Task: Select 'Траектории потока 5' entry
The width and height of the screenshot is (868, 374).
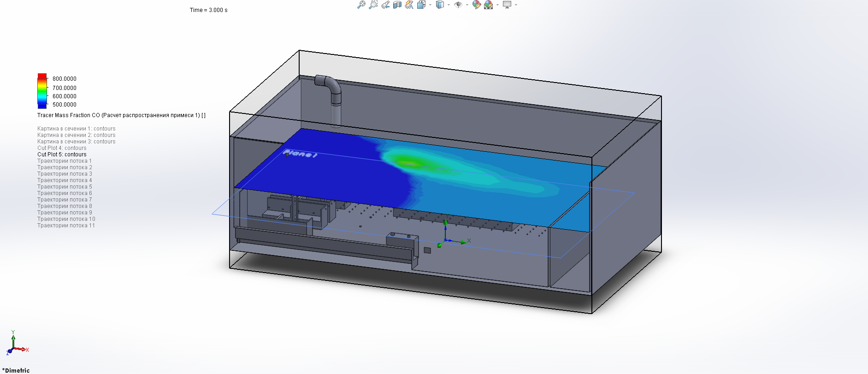Action: [65, 187]
